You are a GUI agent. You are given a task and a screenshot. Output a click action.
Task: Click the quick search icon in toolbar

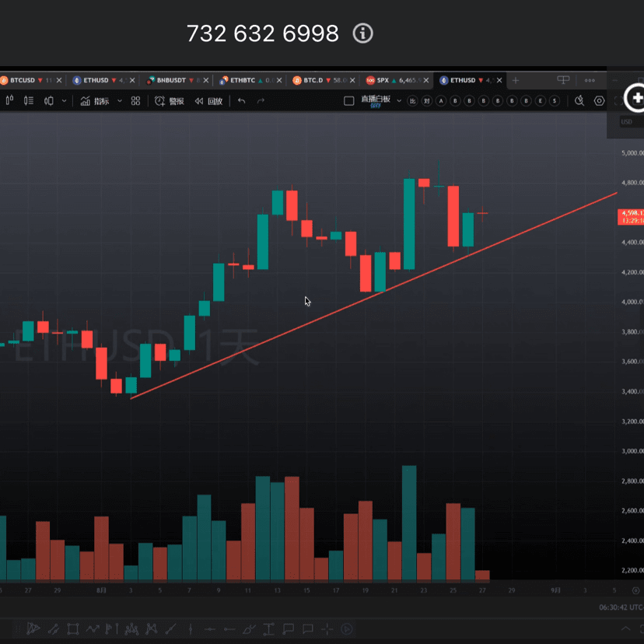[579, 101]
